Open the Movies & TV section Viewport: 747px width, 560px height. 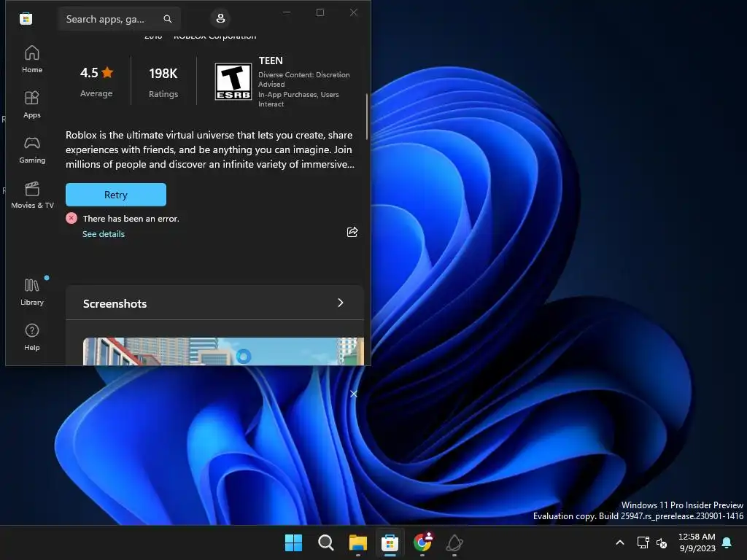click(x=32, y=195)
